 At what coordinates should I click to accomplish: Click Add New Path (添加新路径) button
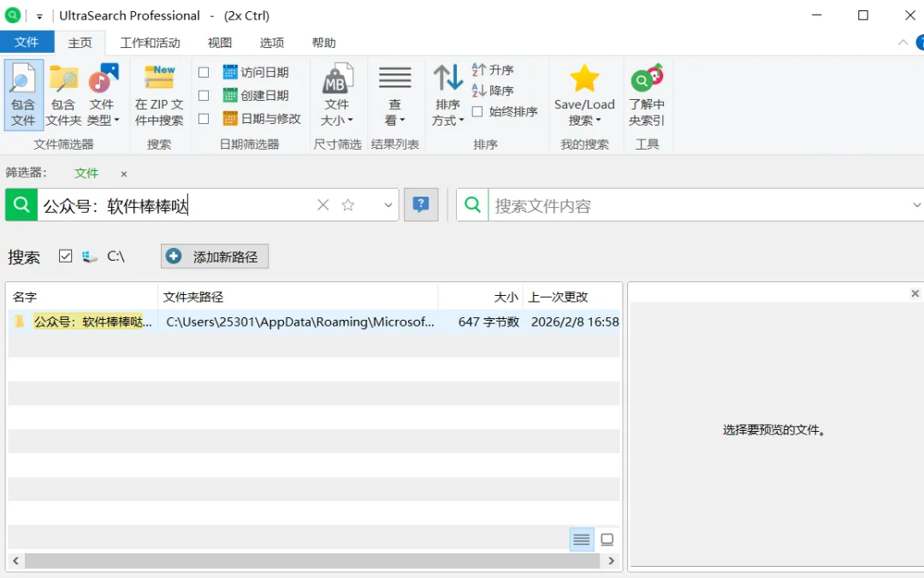click(215, 257)
